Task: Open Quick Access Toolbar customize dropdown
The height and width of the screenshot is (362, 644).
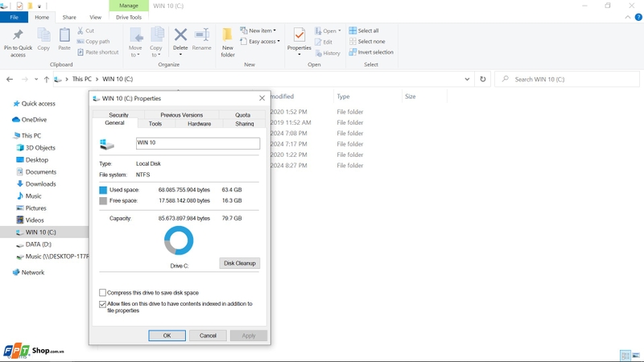Action: 39,6
